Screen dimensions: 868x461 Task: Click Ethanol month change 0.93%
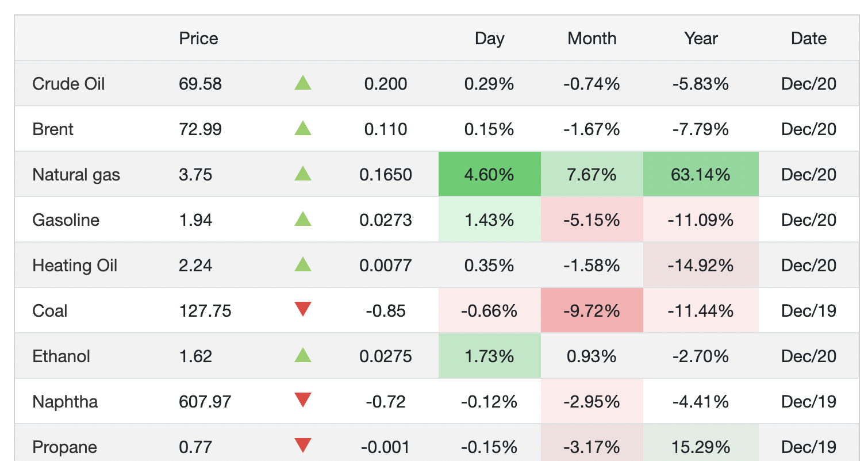[x=592, y=356]
